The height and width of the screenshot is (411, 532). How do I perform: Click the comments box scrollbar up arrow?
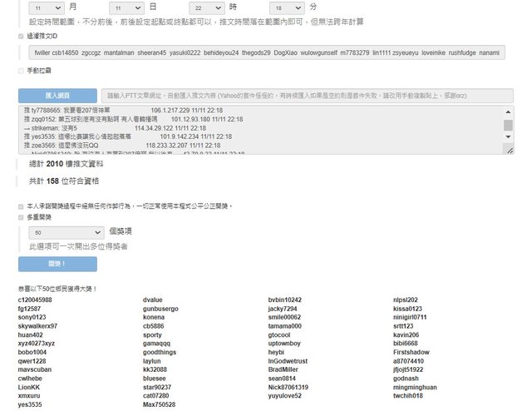pos(508,110)
